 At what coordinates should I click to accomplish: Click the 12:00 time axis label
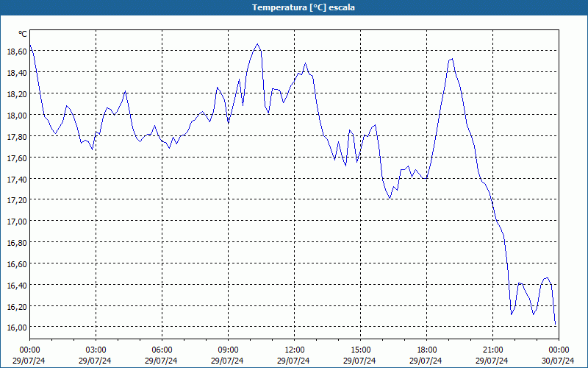pos(295,350)
